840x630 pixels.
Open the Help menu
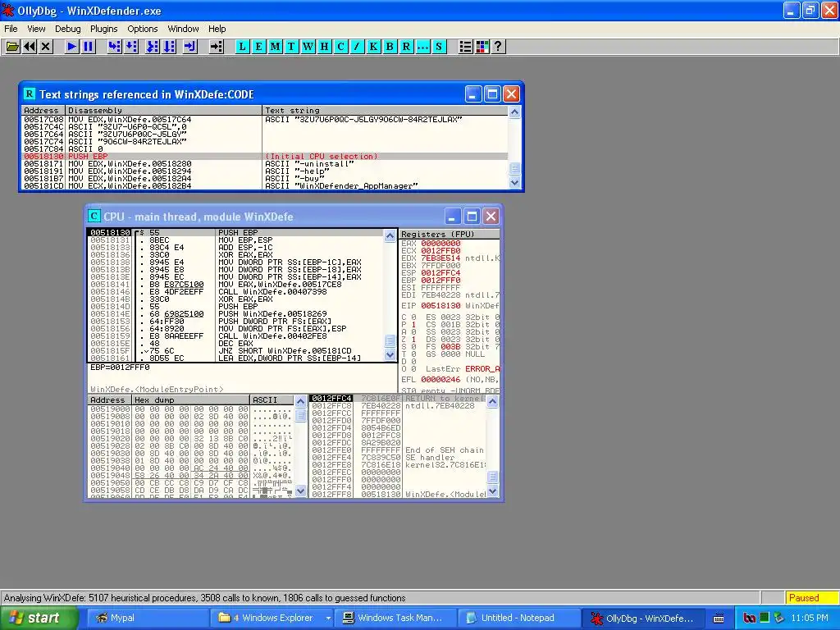coord(217,29)
